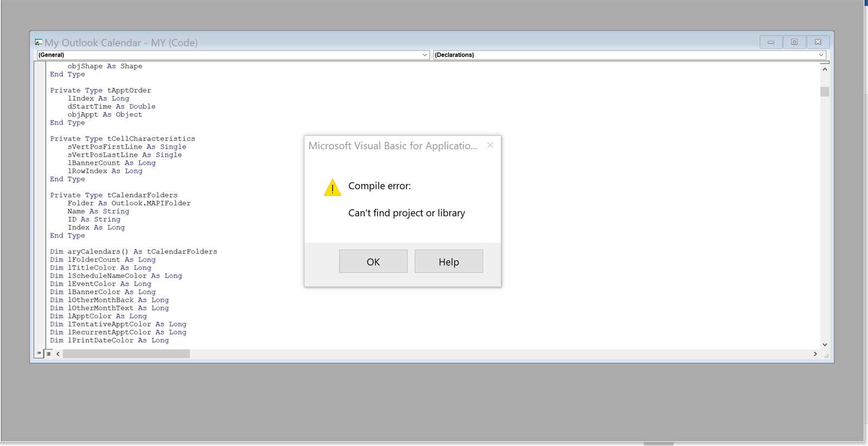The height and width of the screenshot is (446, 868).
Task: Click the dialog title 'Microsoft Visual Basic for Applicatio...'
Action: pyautogui.click(x=393, y=145)
